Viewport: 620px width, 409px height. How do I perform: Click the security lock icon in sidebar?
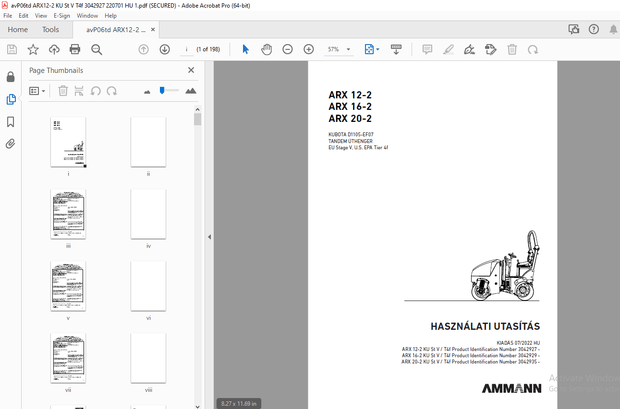[x=11, y=77]
